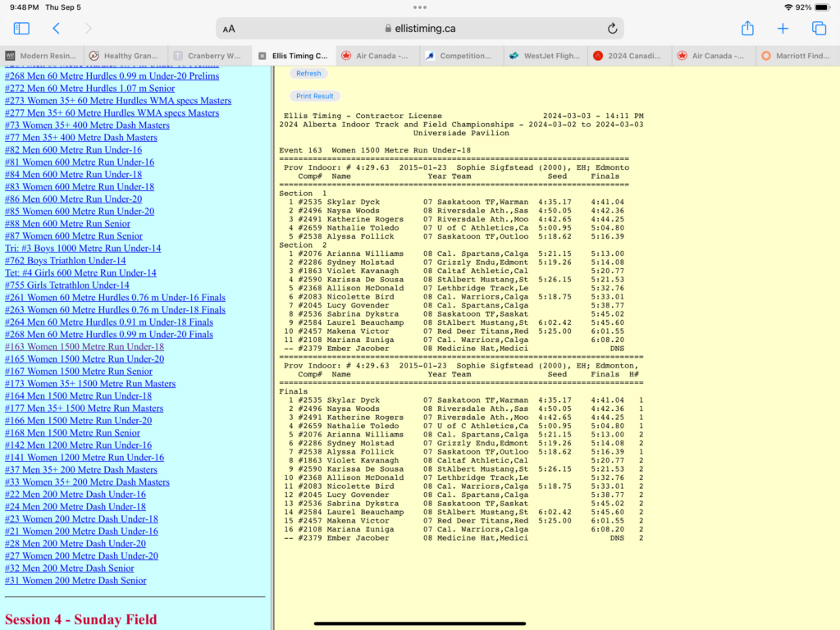Open #163 Women 1500 Metre Run Under-18
This screenshot has width=840, height=630.
84,347
